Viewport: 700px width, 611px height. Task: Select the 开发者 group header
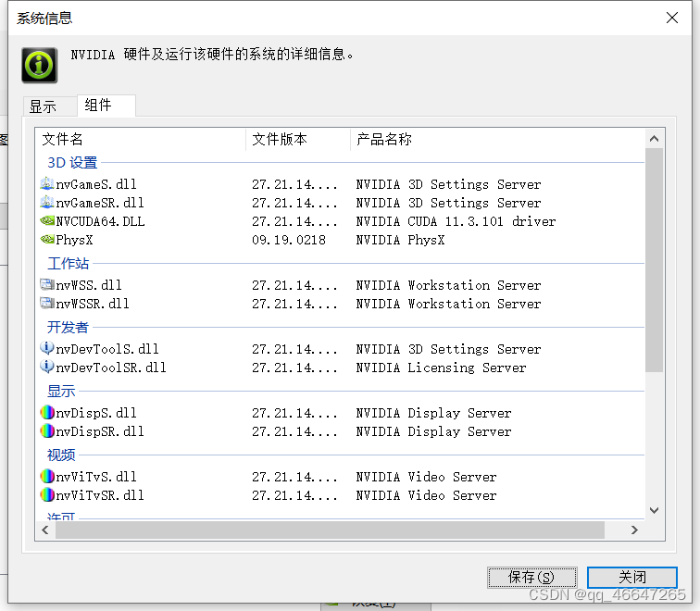tap(68, 327)
